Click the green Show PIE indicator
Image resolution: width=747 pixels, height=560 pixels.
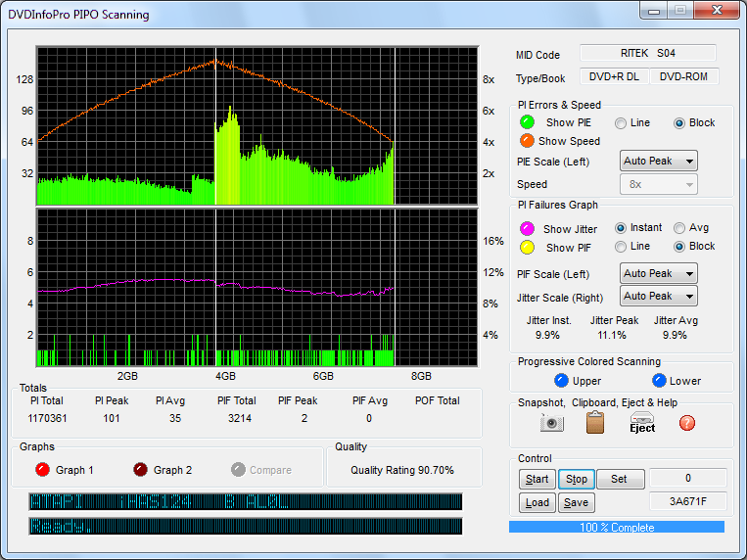[527, 122]
